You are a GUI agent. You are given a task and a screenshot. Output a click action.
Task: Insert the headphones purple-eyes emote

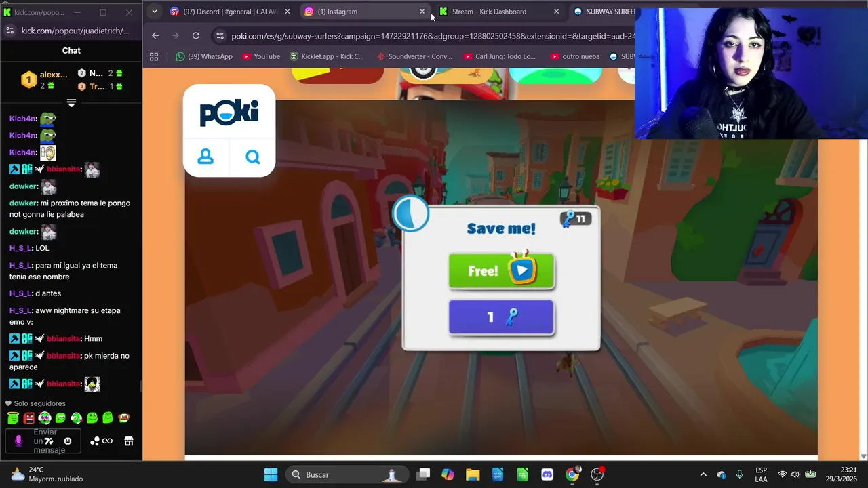[45, 418]
